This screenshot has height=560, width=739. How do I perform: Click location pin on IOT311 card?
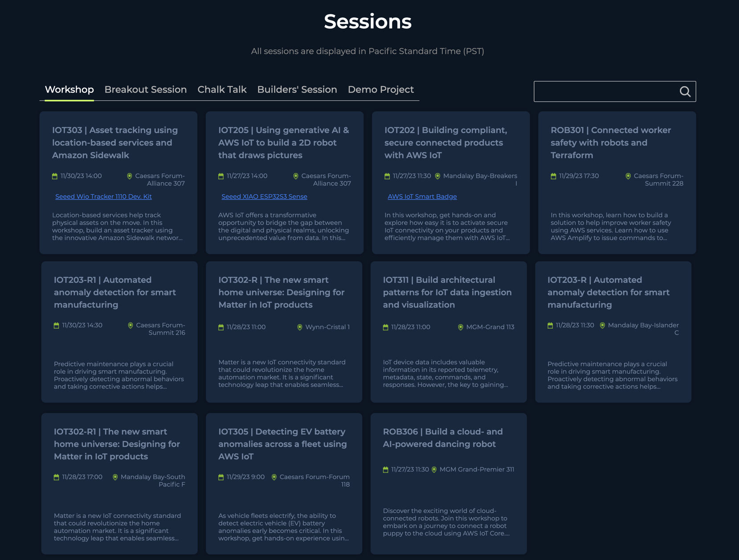click(x=461, y=327)
